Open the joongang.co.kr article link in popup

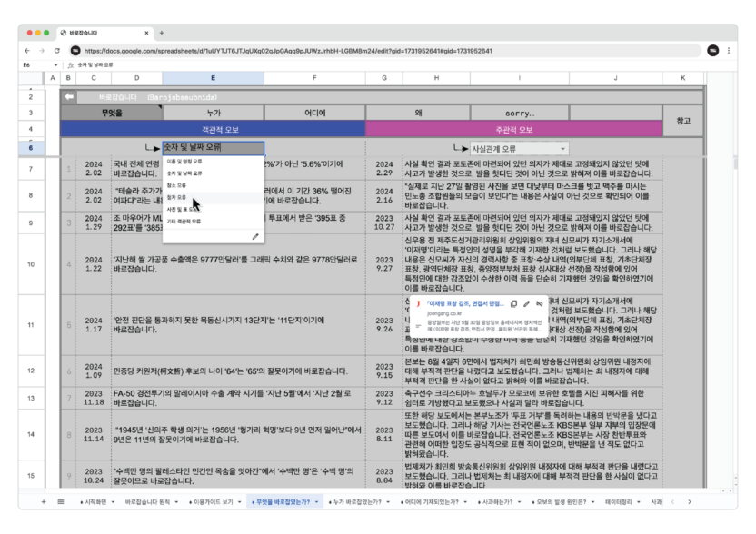[463, 303]
